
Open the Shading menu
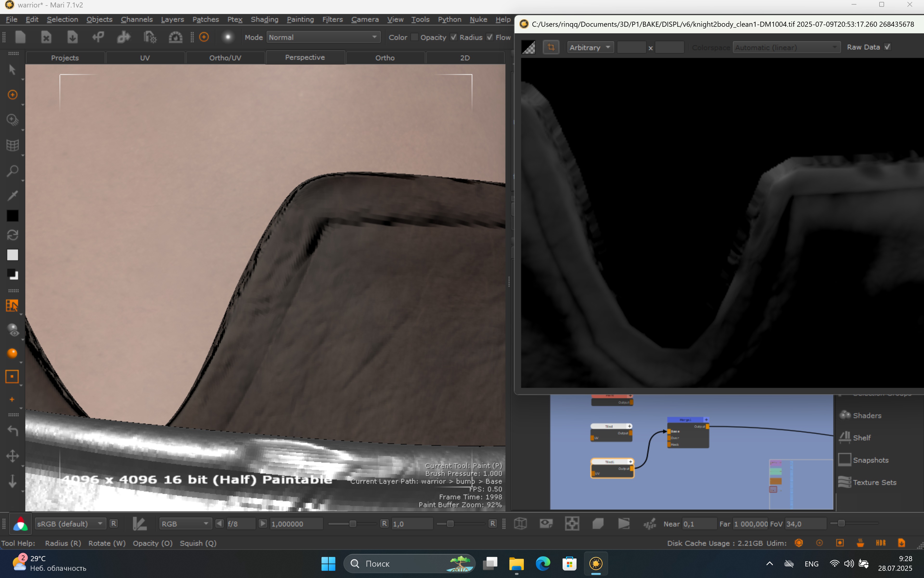pyautogui.click(x=264, y=19)
